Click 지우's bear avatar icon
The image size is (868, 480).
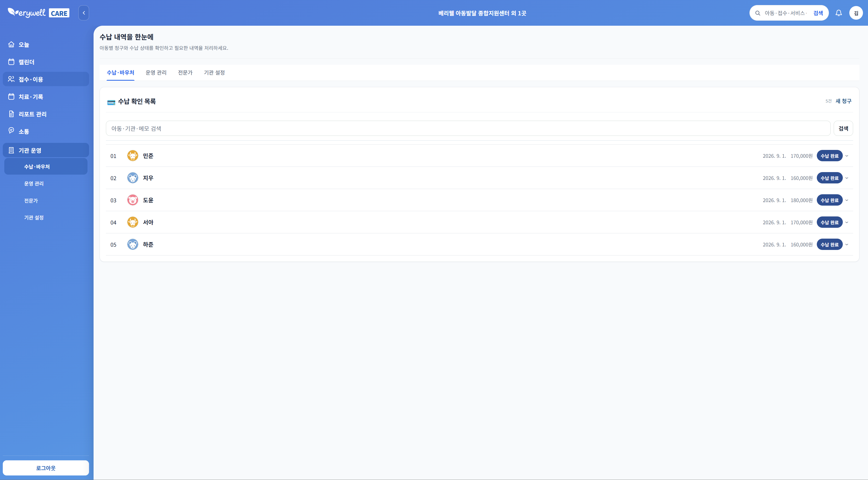tap(132, 178)
